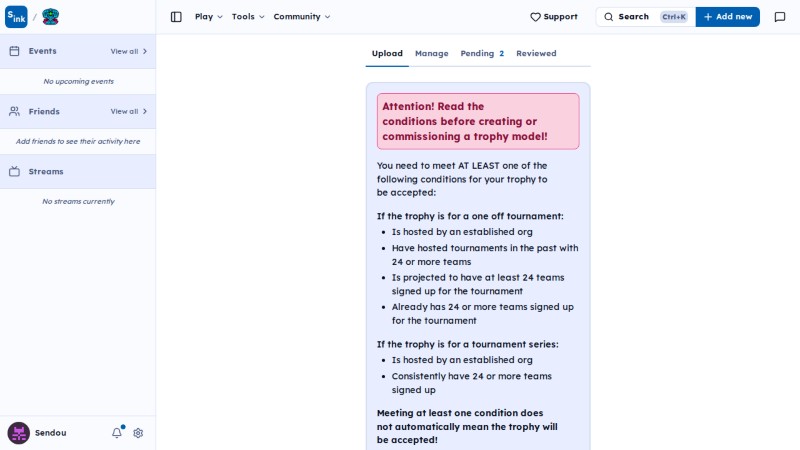Screen dimensions: 800x450
Task: Expand the Tools menu
Action: pos(248,17)
